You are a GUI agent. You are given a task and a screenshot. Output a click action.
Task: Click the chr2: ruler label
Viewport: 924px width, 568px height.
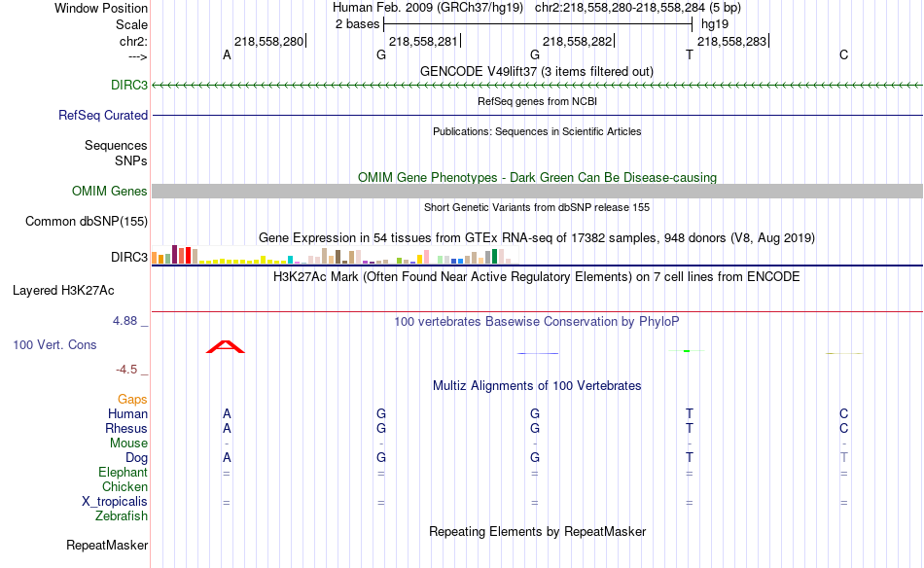[x=133, y=41]
